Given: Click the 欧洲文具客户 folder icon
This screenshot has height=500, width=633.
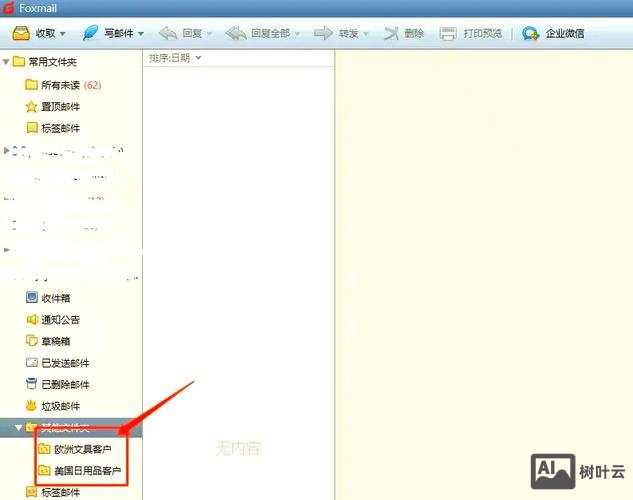Looking at the screenshot, I should point(44,449).
